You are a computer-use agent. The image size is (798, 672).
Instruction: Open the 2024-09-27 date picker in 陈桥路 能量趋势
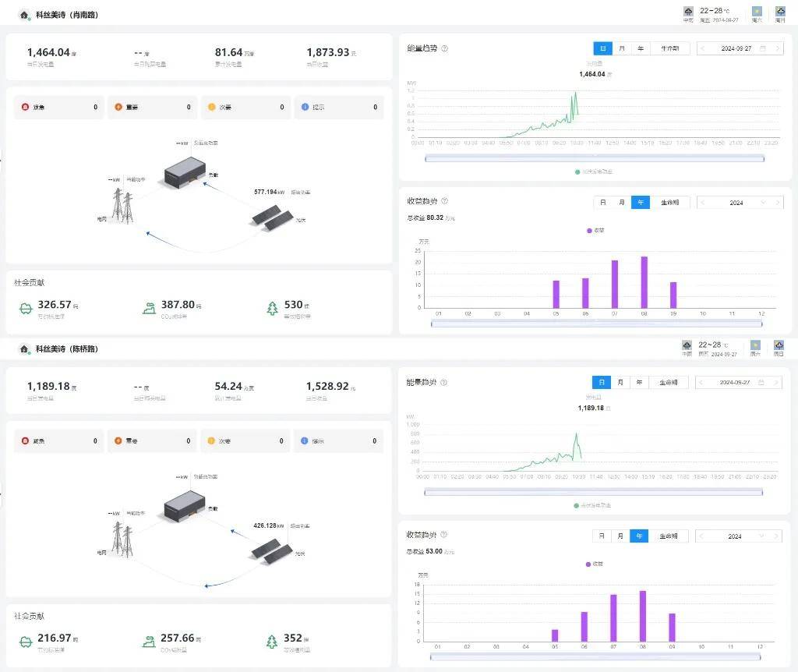(x=739, y=382)
